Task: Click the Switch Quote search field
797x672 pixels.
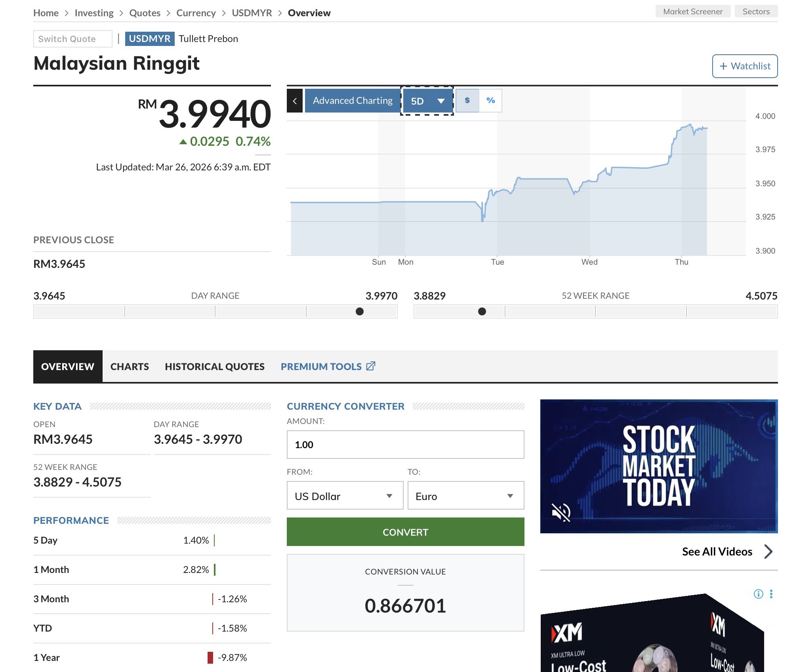Action: (73, 39)
